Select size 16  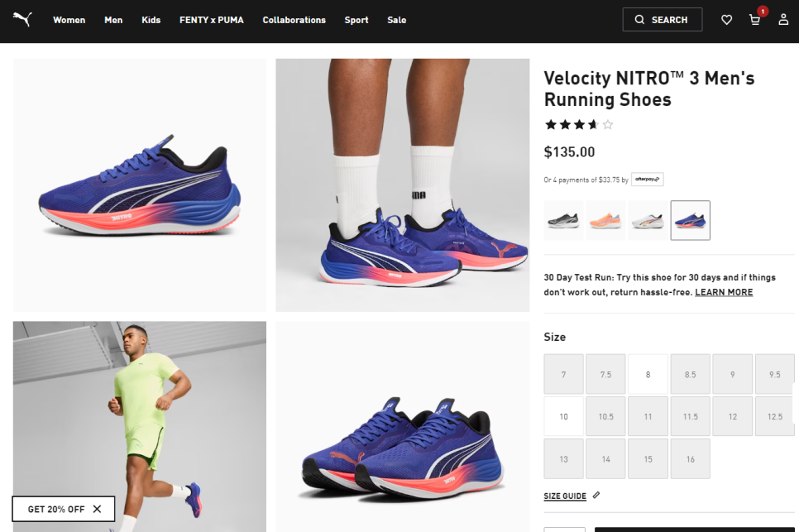[x=690, y=458]
